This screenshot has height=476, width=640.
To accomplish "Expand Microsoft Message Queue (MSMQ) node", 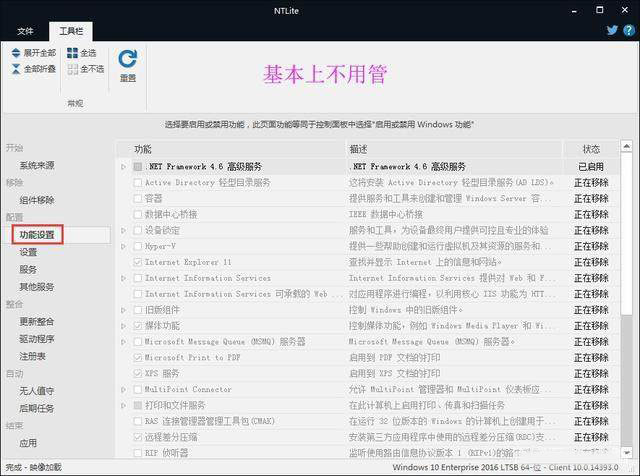I will tap(124, 342).
